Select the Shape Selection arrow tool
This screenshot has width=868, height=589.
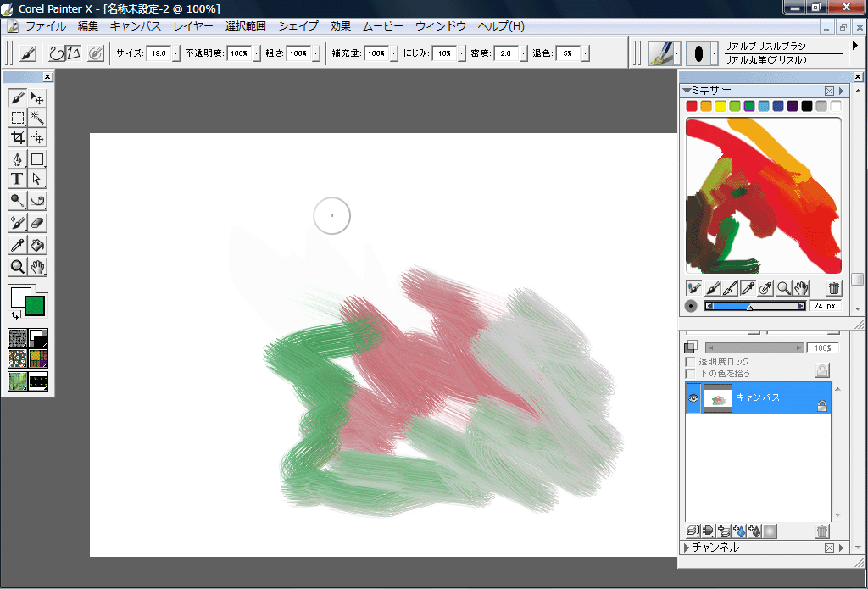37,179
